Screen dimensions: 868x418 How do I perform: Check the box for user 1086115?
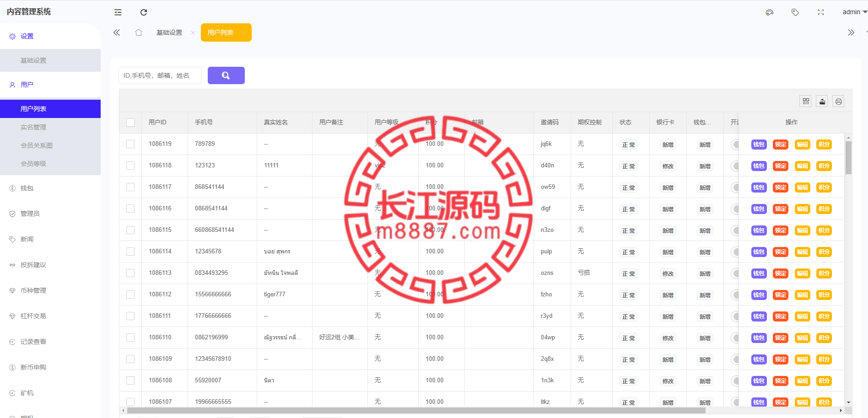pyautogui.click(x=130, y=230)
